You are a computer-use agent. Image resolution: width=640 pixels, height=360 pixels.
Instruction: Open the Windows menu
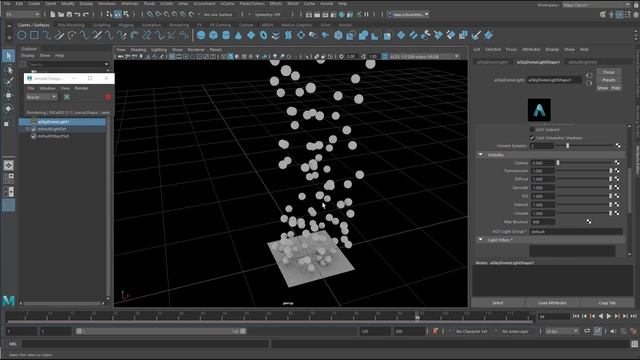click(107, 4)
